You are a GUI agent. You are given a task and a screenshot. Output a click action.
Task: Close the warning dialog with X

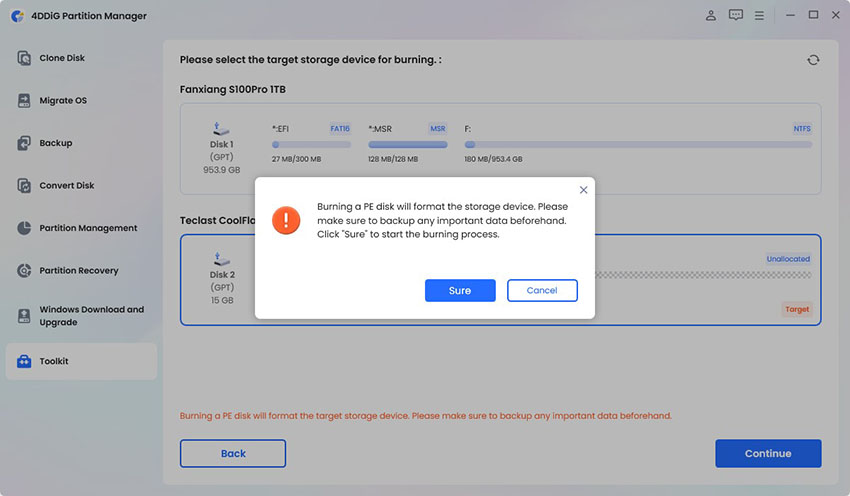click(x=583, y=190)
